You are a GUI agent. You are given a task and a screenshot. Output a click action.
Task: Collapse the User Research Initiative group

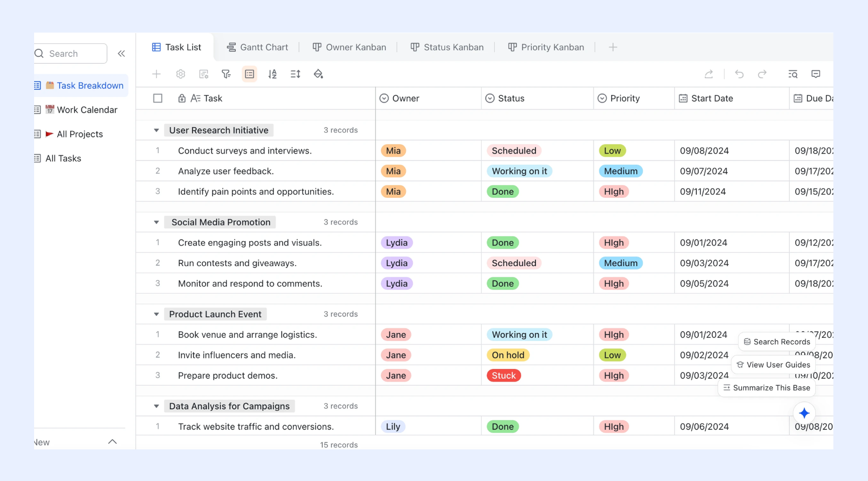(156, 131)
